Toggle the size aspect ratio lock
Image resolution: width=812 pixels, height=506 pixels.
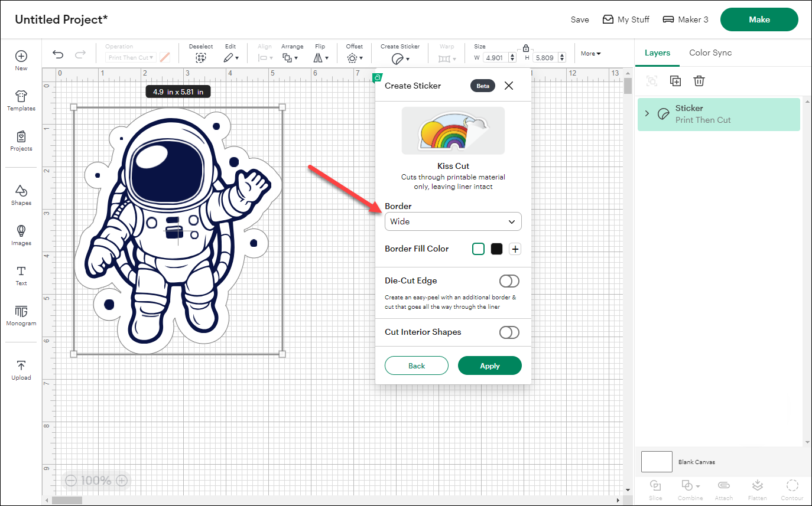coord(525,48)
